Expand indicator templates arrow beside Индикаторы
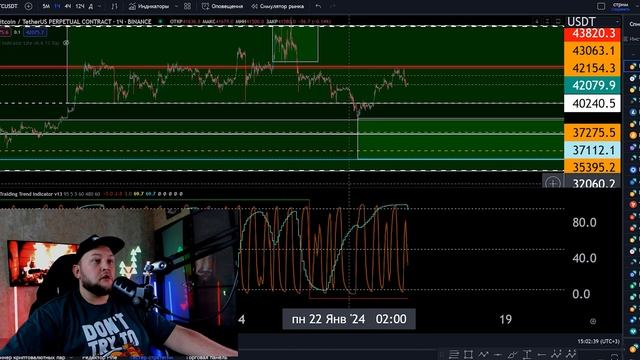Image resolution: width=640 pixels, height=360 pixels. [177, 6]
